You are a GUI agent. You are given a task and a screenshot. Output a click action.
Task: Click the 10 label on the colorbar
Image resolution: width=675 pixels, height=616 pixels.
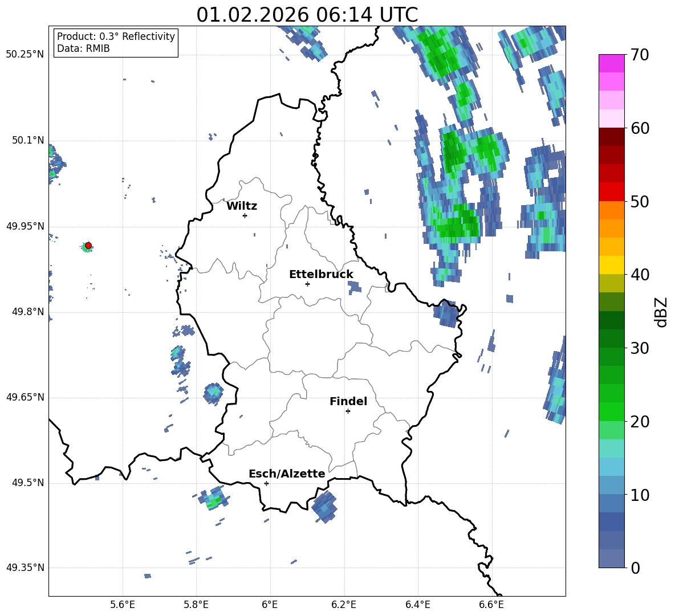640,495
